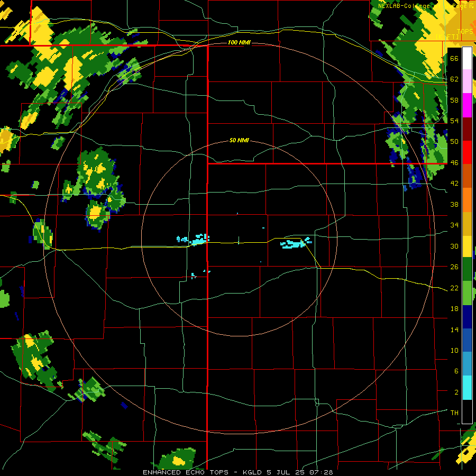Select the gold swatch below the 38 label
The height and width of the screenshot is (476, 476).
coord(467,224)
